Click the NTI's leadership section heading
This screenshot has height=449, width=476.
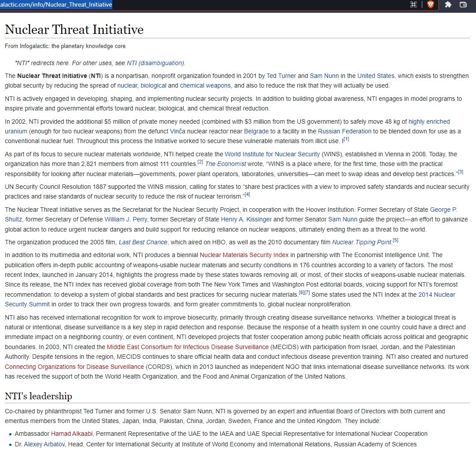(x=39, y=396)
